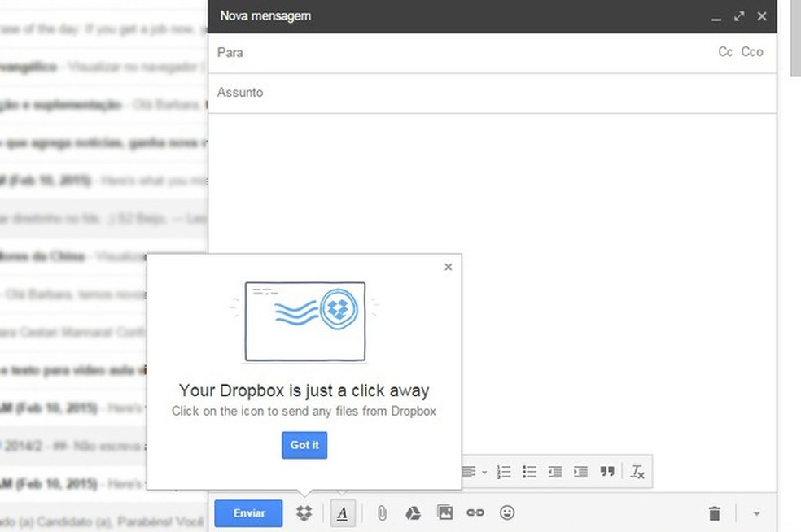Viewport: 801px width, 532px height.
Task: Attach a file using the paperclip icon
Action: click(x=382, y=512)
